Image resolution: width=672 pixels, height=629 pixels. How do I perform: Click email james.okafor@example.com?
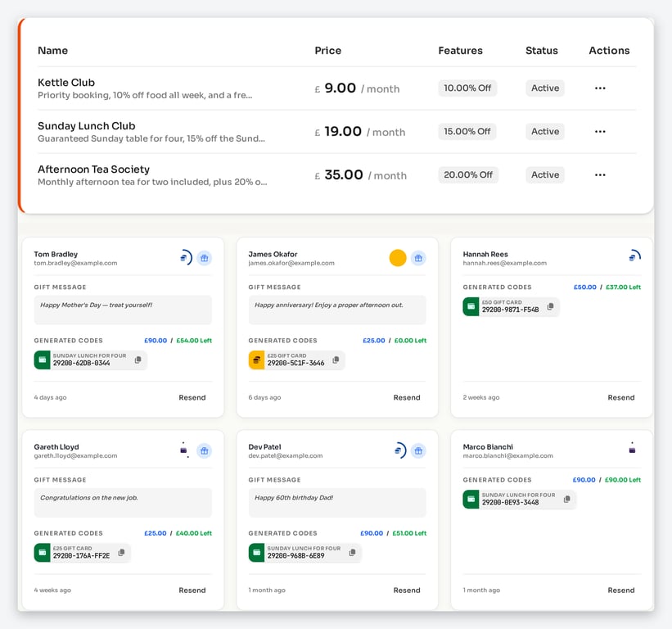tap(291, 263)
